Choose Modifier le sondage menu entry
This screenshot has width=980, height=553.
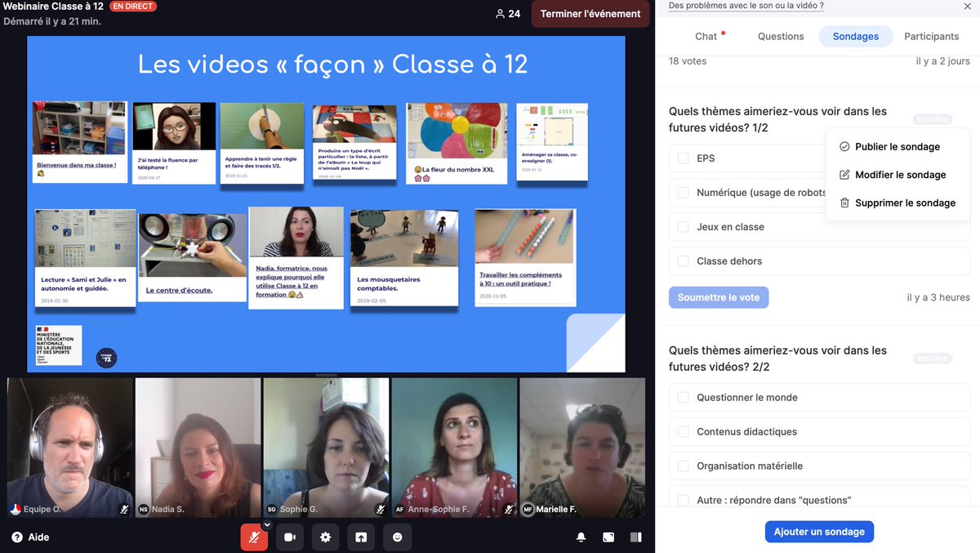(898, 175)
